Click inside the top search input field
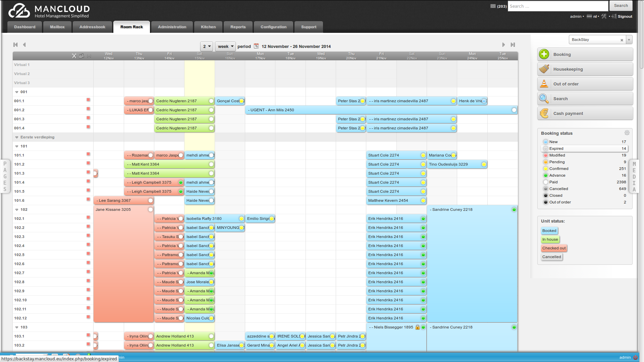Viewport: 644px width, 362px height. pyautogui.click(x=558, y=6)
